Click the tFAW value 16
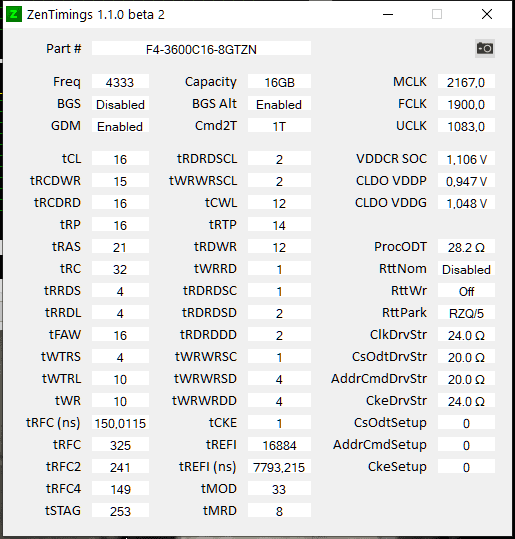The width and height of the screenshot is (515, 539). [120, 334]
